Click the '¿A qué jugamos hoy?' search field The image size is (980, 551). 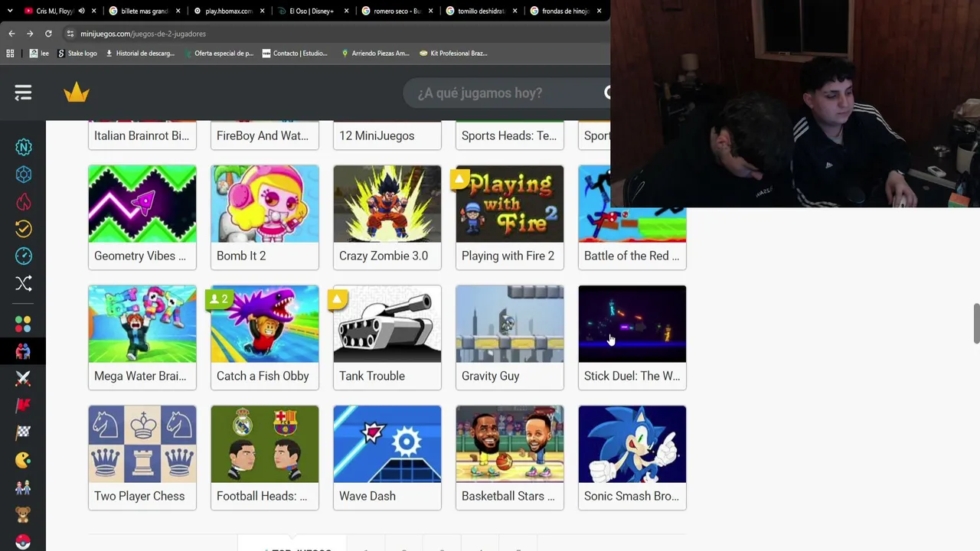point(507,93)
